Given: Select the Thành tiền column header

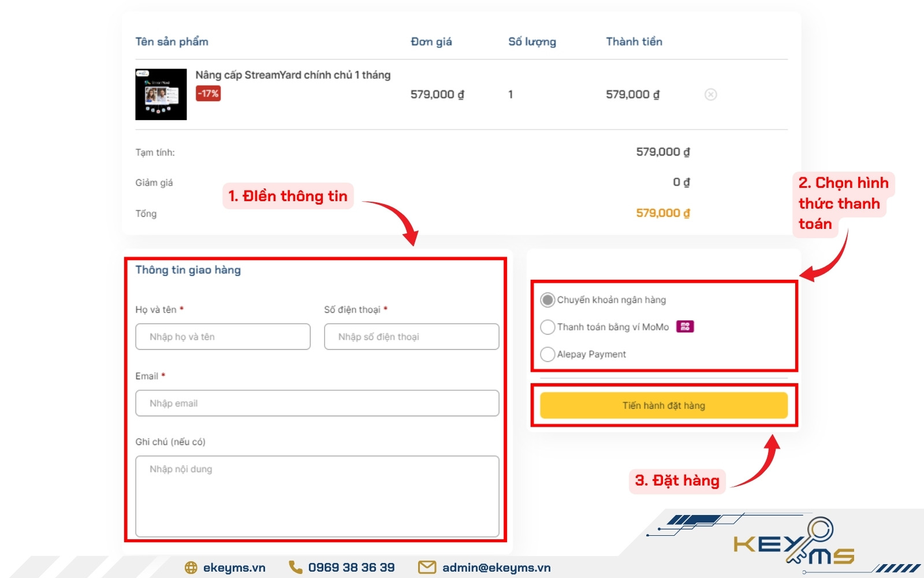Looking at the screenshot, I should click(634, 42).
